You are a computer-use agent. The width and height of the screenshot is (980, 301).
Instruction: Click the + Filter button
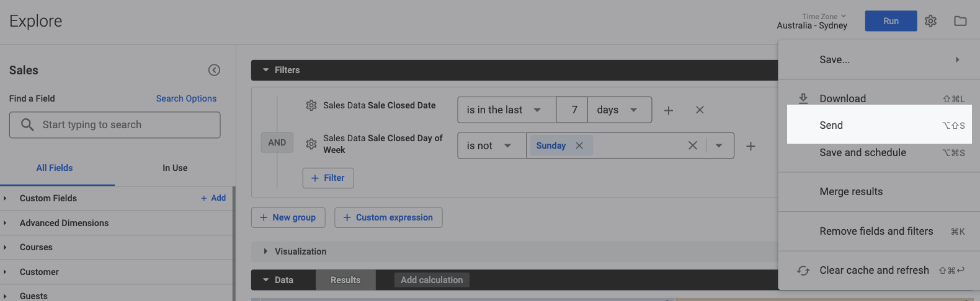coord(328,178)
